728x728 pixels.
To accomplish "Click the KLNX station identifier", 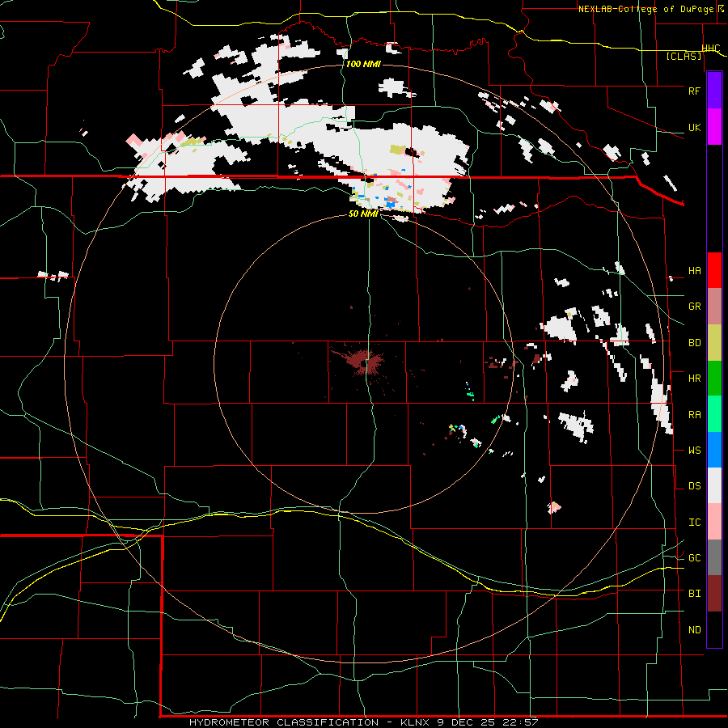I will pos(415,722).
